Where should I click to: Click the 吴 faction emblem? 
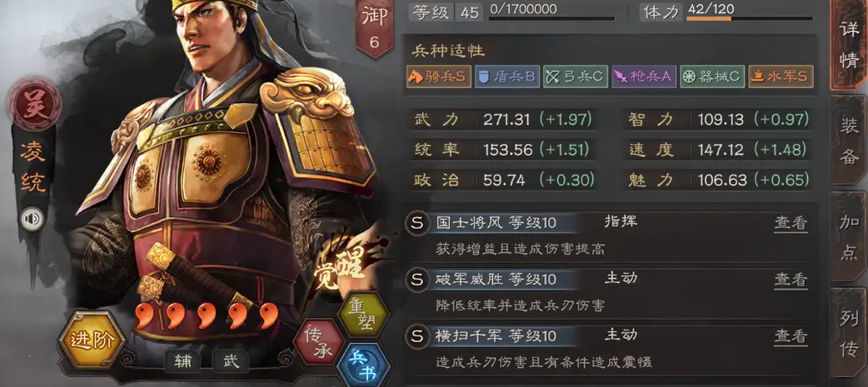pyautogui.click(x=34, y=103)
